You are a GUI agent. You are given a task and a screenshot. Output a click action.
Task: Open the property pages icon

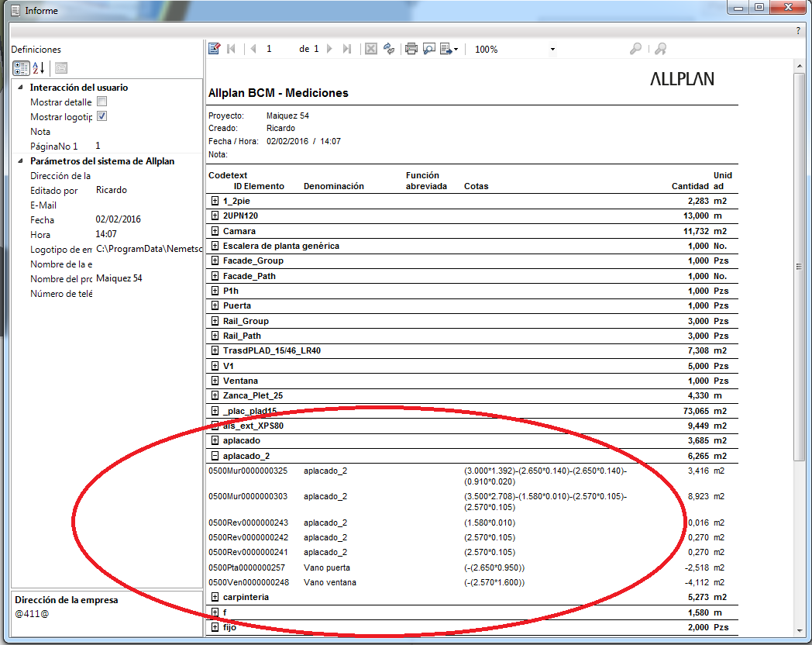(x=61, y=68)
